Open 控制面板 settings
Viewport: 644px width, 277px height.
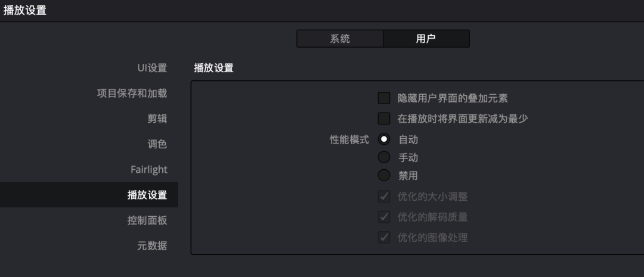click(x=147, y=220)
